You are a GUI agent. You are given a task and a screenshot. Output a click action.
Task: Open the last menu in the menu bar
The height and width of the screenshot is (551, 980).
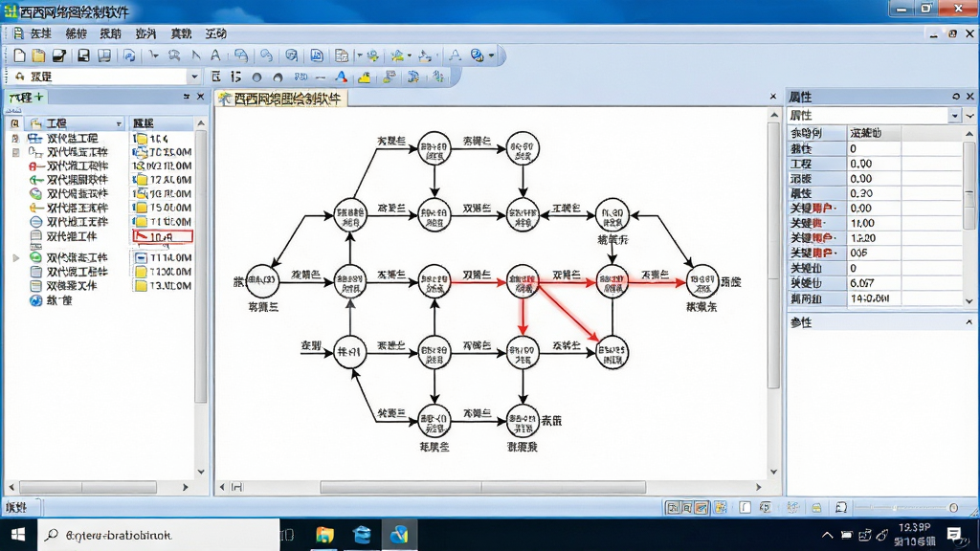point(216,33)
